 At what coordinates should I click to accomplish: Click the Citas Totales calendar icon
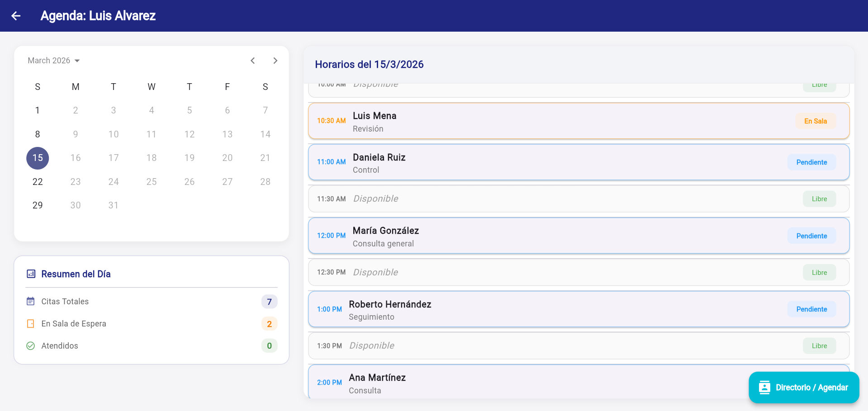click(30, 301)
